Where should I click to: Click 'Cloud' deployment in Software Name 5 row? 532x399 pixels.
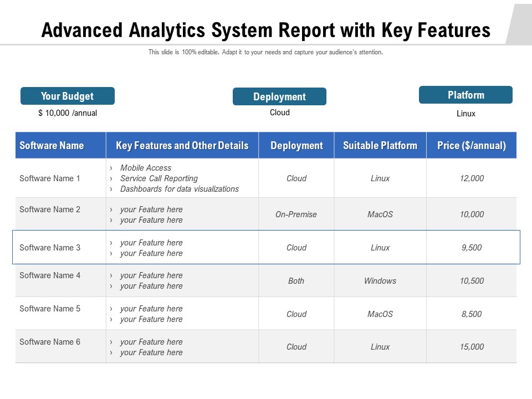coord(296,314)
